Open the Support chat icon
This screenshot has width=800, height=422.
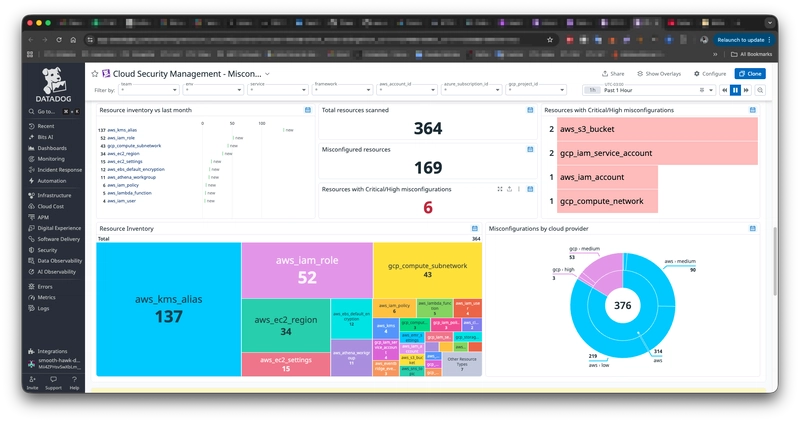click(53, 379)
